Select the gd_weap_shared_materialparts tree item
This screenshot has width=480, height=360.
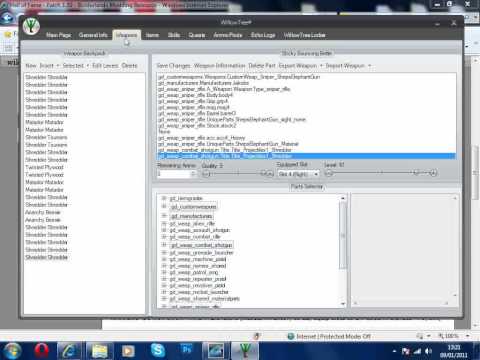coord(204,299)
